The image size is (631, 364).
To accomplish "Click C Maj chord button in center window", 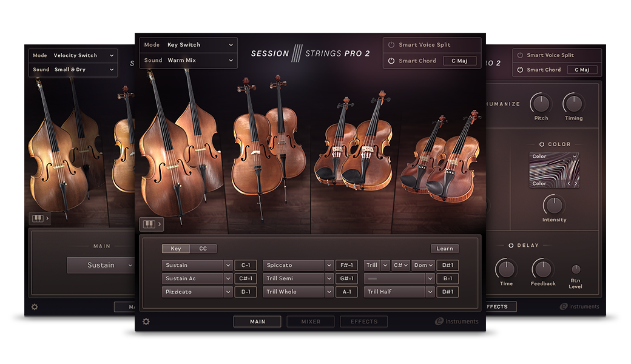I will (x=459, y=61).
